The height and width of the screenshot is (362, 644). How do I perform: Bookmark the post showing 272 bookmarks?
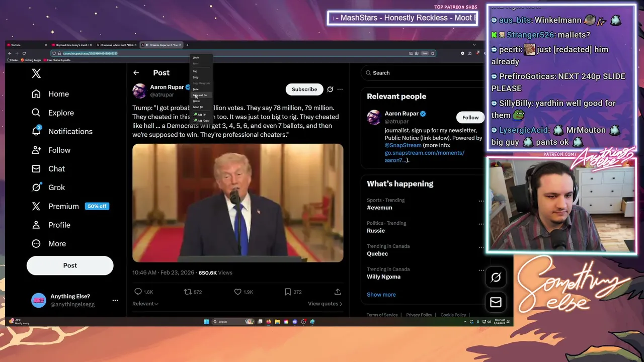point(288,292)
